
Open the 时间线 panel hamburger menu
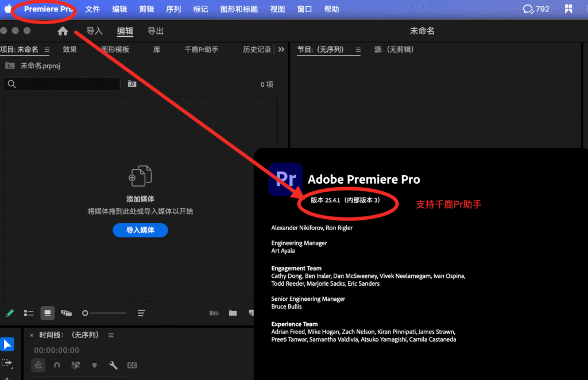click(x=111, y=335)
